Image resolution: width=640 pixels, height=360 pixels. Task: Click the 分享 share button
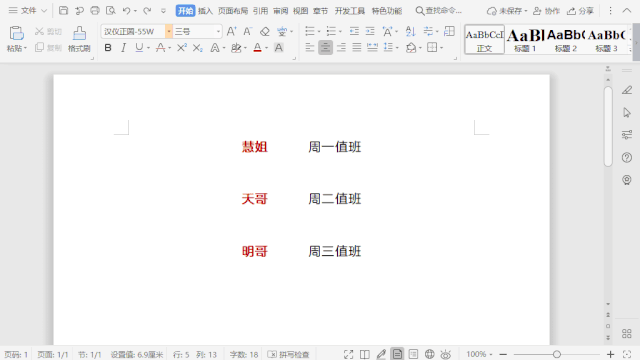click(x=581, y=11)
